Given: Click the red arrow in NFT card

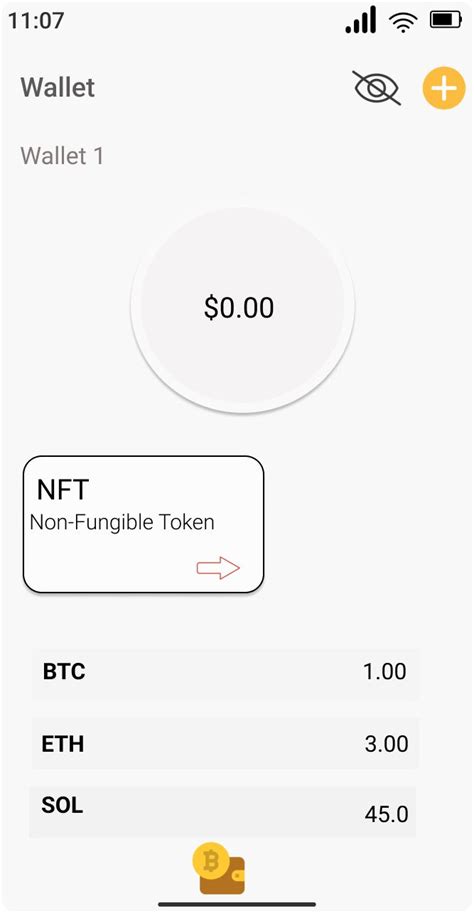Looking at the screenshot, I should [x=218, y=568].
